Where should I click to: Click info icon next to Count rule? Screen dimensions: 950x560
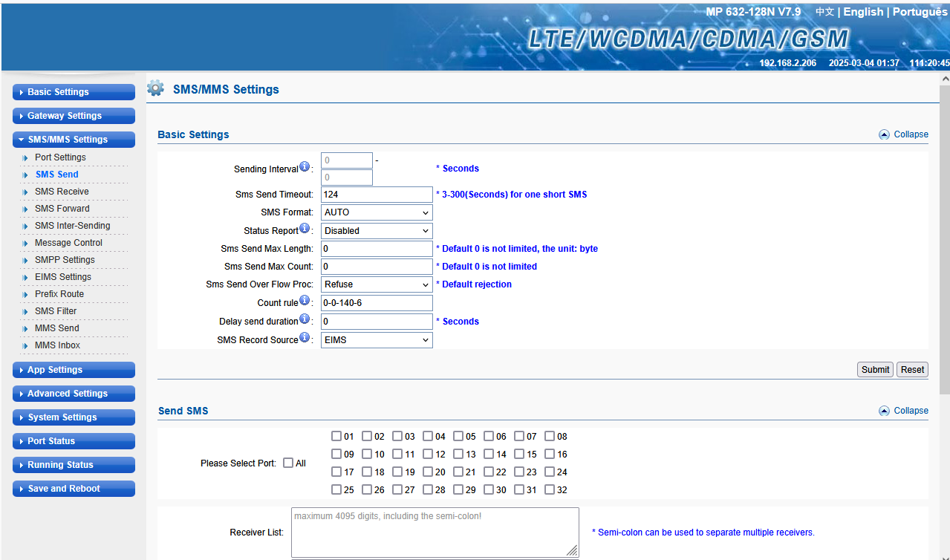[x=305, y=301]
